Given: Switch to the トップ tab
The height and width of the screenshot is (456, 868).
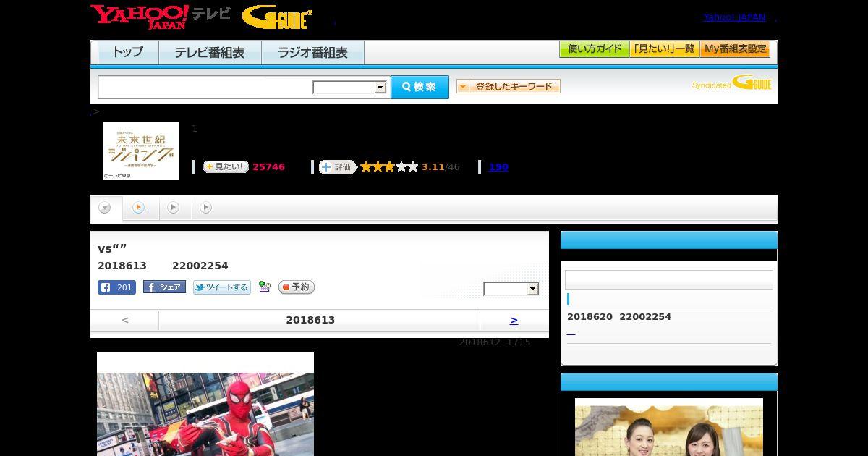Looking at the screenshot, I should 128,52.
